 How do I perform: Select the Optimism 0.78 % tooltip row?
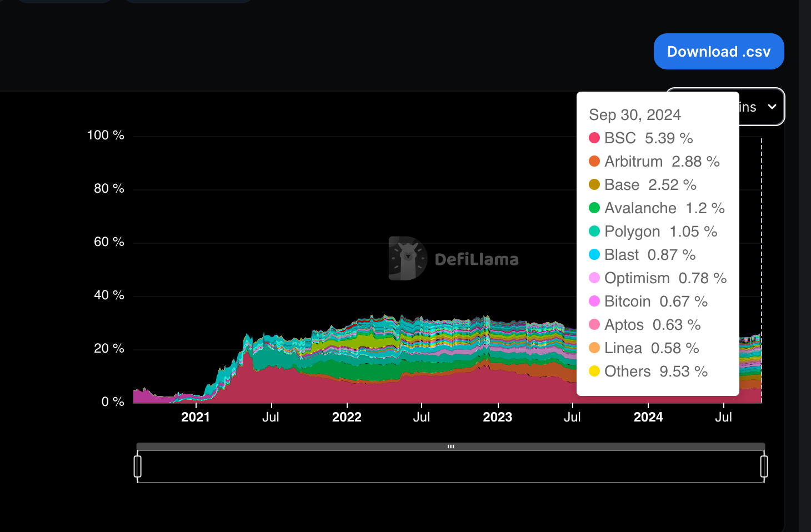(x=658, y=278)
